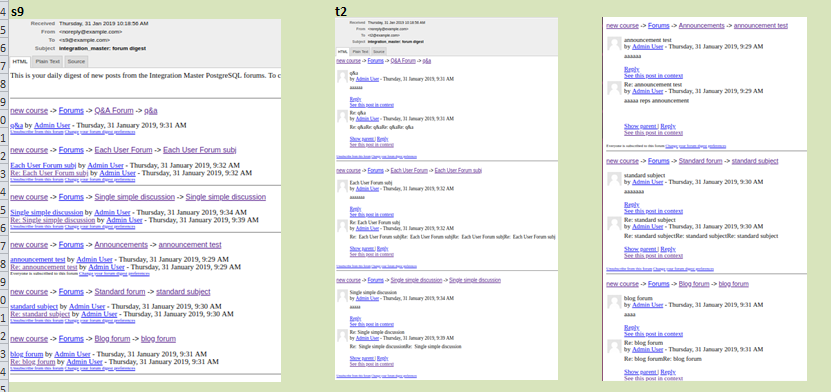Click Admin User beside 'Re: standard subject' in s9
The image size is (831, 392).
pyautogui.click(x=99, y=314)
